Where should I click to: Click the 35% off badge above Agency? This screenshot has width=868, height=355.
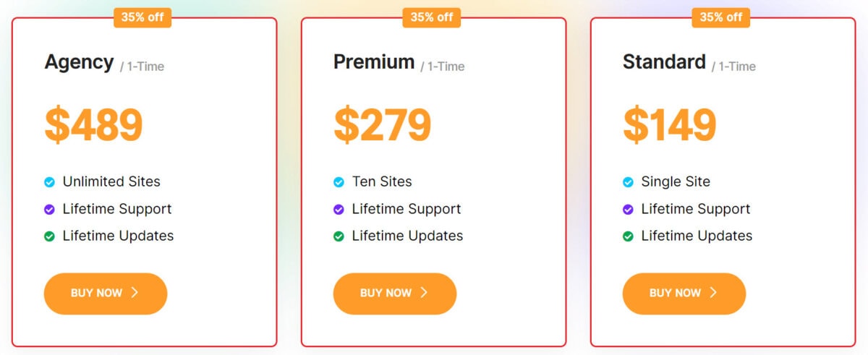pyautogui.click(x=142, y=17)
